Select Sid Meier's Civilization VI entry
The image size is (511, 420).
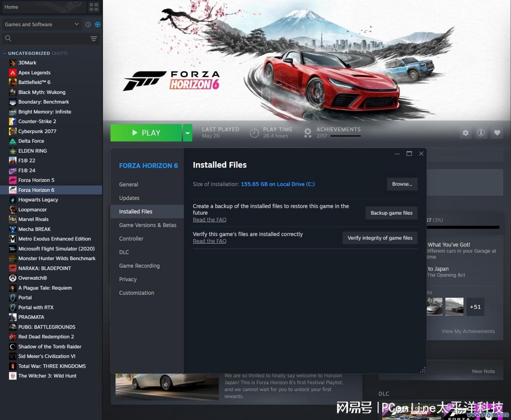(x=51, y=356)
